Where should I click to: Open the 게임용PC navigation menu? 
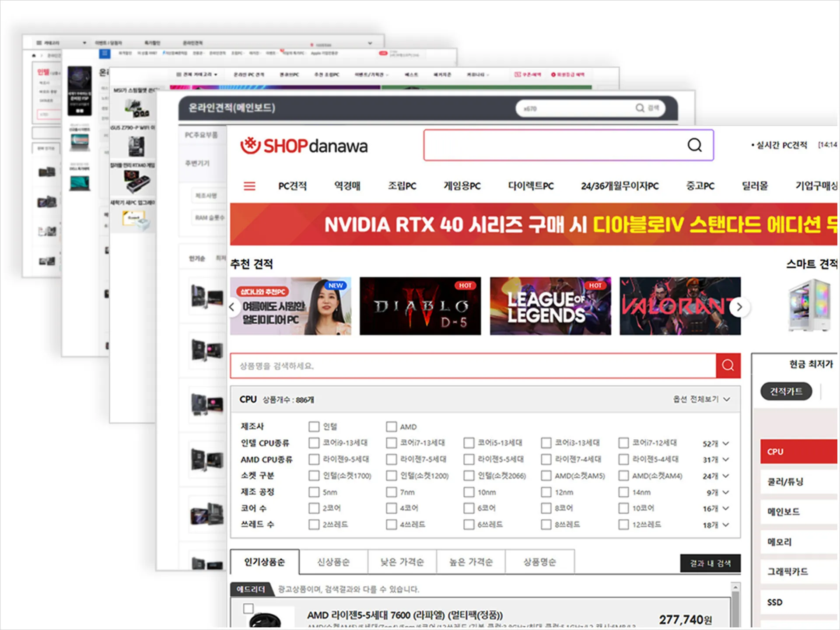tap(462, 185)
